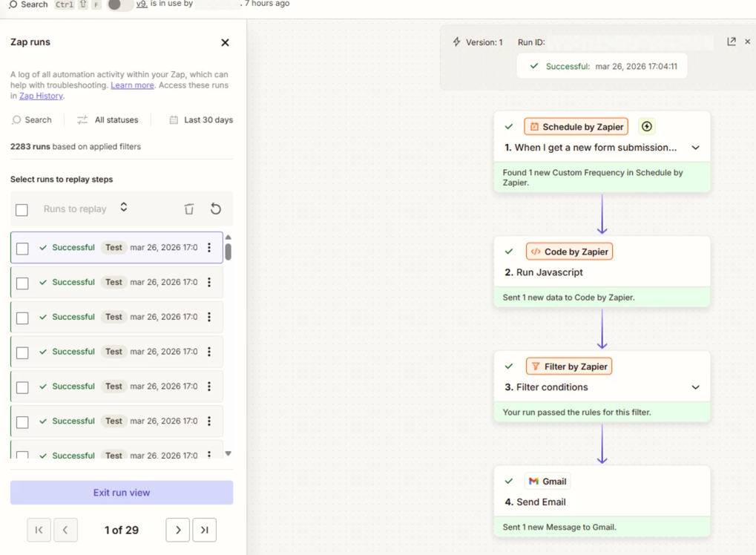
Task: Expand the Filter conditions step chevron
Action: point(695,387)
